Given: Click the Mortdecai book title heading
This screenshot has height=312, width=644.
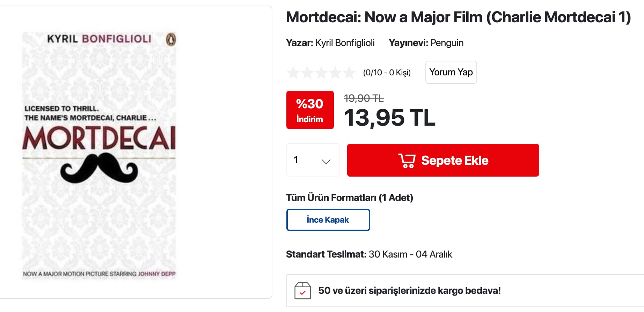Looking at the screenshot, I should coord(458,17).
